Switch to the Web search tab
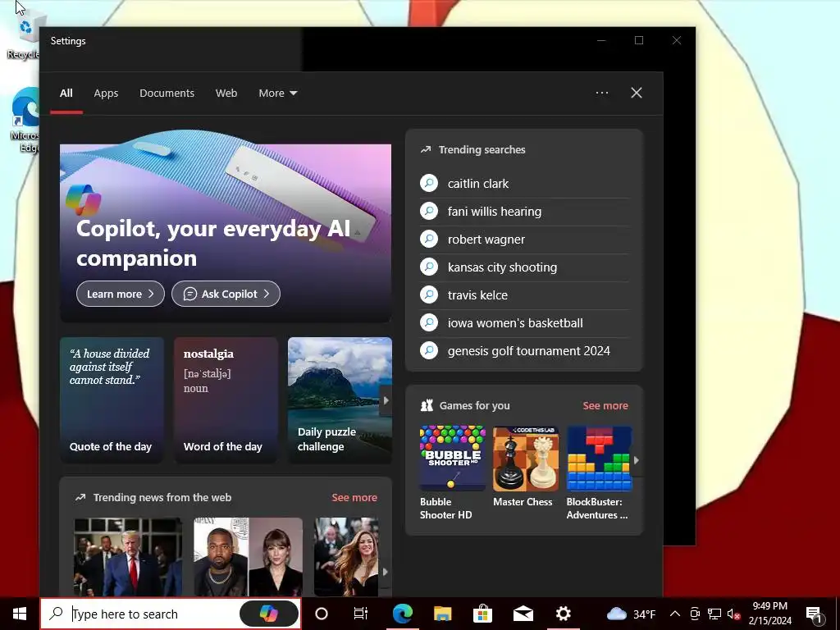Screen dimensions: 840x630 point(226,94)
